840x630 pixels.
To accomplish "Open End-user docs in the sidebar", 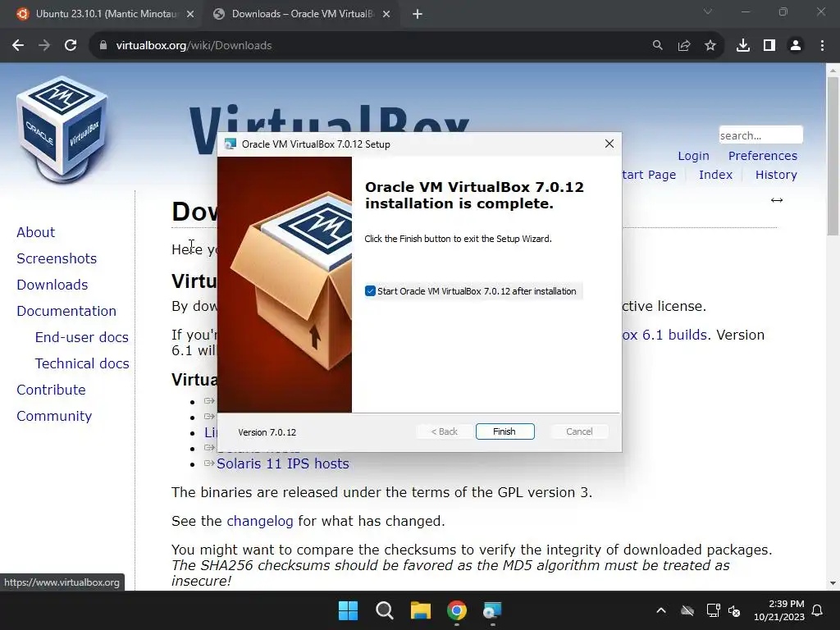I will 81,337.
